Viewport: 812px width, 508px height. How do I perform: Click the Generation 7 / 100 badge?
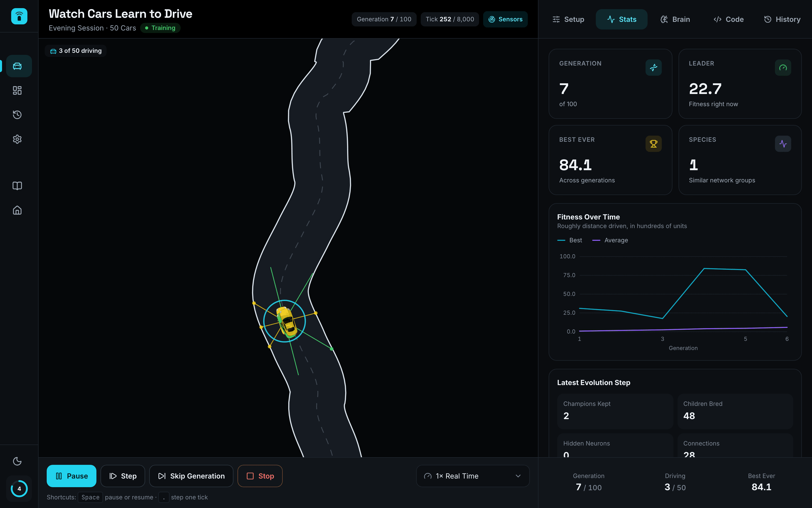pos(384,19)
